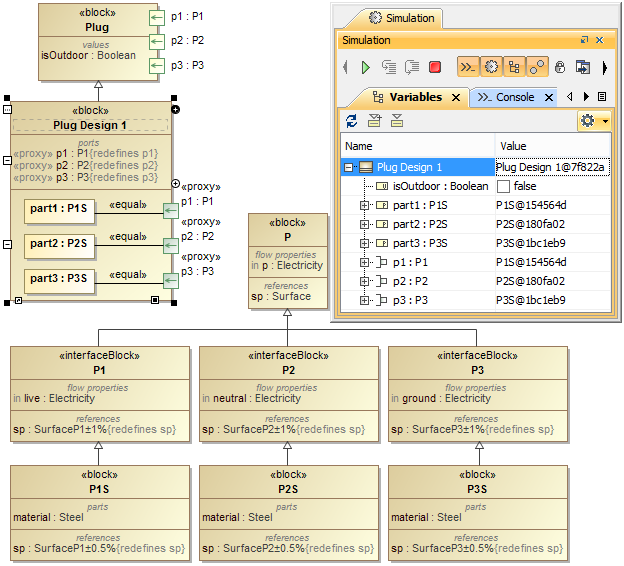Click the green Run simulation button

click(x=366, y=67)
